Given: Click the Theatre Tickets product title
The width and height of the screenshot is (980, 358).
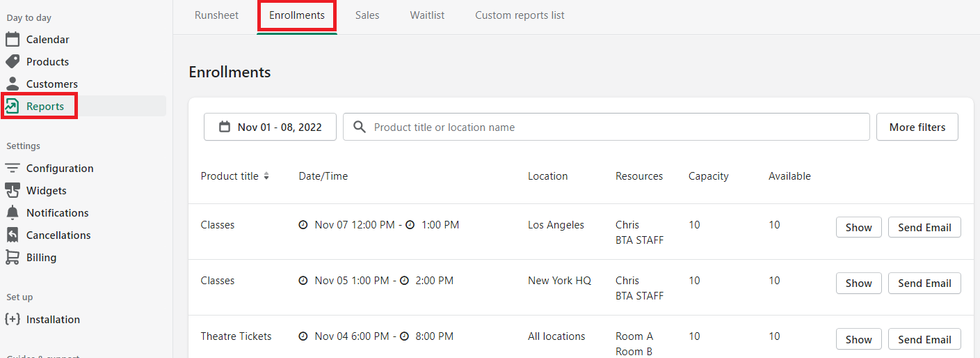Looking at the screenshot, I should pyautogui.click(x=236, y=336).
